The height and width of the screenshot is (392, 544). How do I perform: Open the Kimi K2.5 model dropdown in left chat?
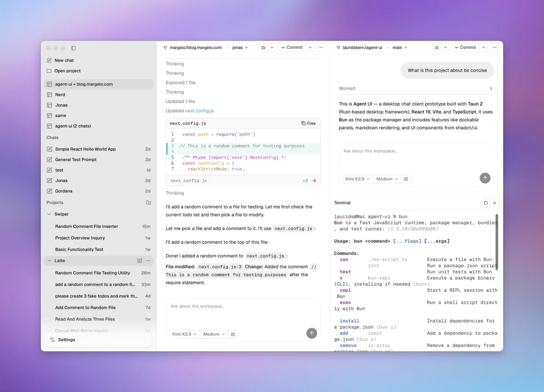185,334
